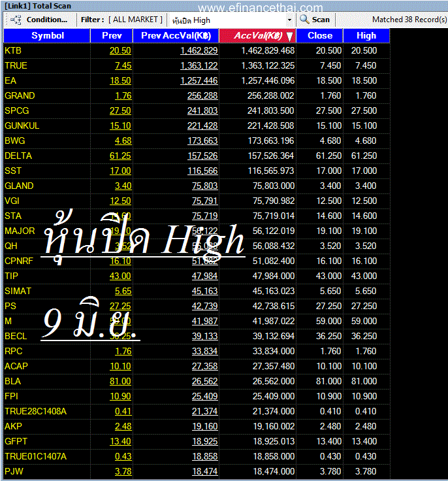This screenshot has width=448, height=481.
Task: Click DELTA Prev value 61.25
Action: coord(120,156)
